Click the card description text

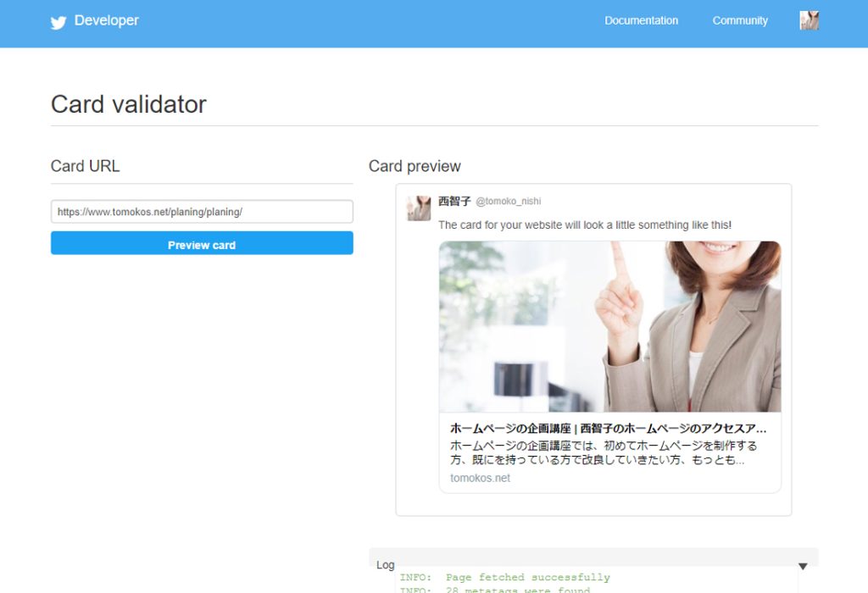click(604, 452)
